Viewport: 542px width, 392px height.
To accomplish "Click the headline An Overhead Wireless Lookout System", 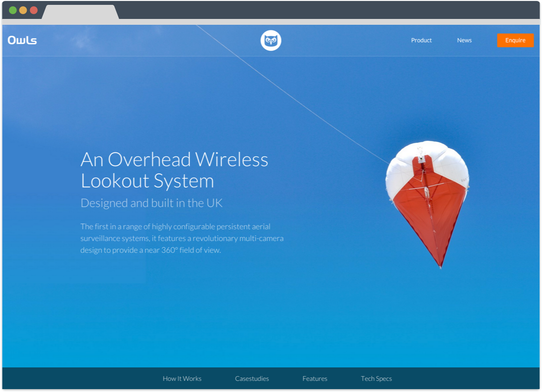I will click(175, 170).
